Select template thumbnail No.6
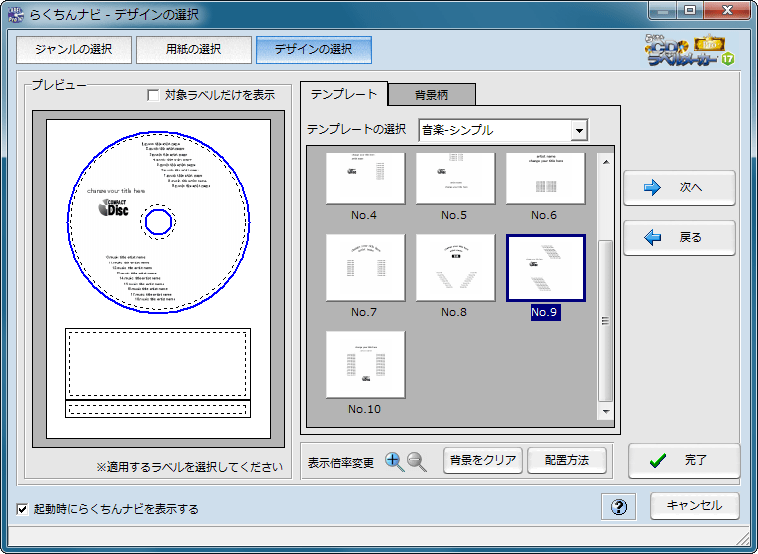The width and height of the screenshot is (758, 554). (545, 178)
